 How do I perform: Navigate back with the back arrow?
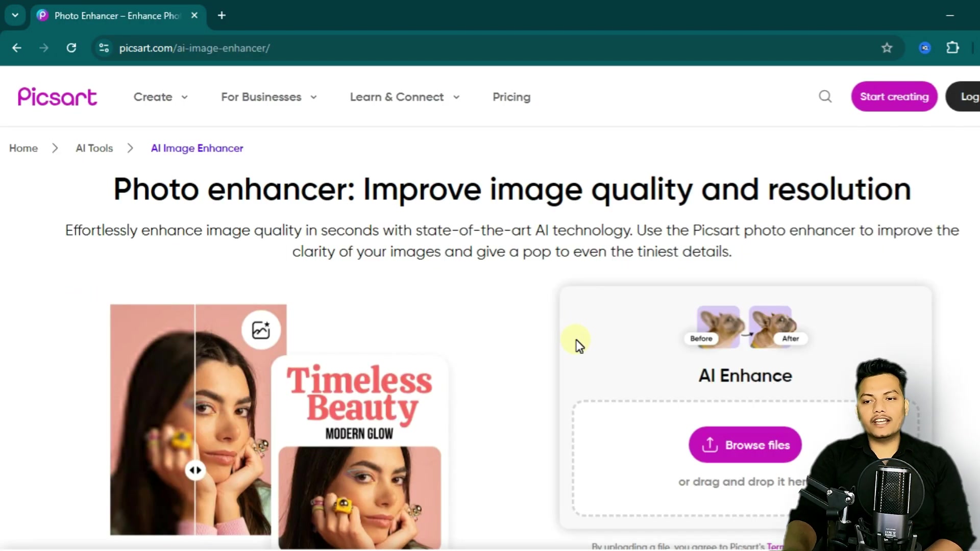click(x=17, y=48)
